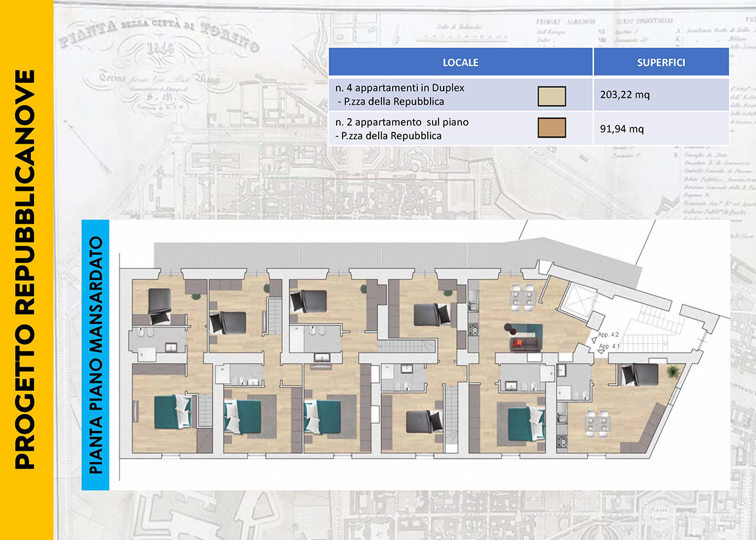Click the App. 4.1 entrance arrow marker
The height and width of the screenshot is (540, 756).
click(x=602, y=352)
